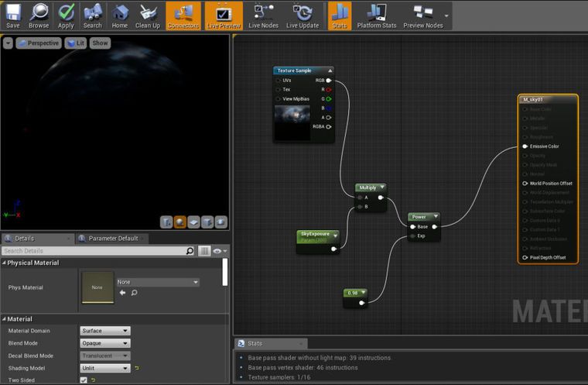This screenshot has width=588, height=385.
Task: Save the material with Save icon
Action: 13,15
